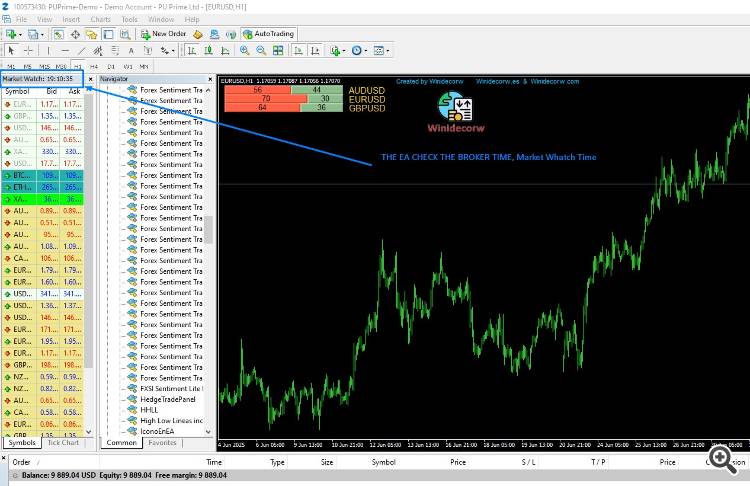The width and height of the screenshot is (750, 486).
Task: Switch to Tick Chart tab
Action: (x=63, y=443)
